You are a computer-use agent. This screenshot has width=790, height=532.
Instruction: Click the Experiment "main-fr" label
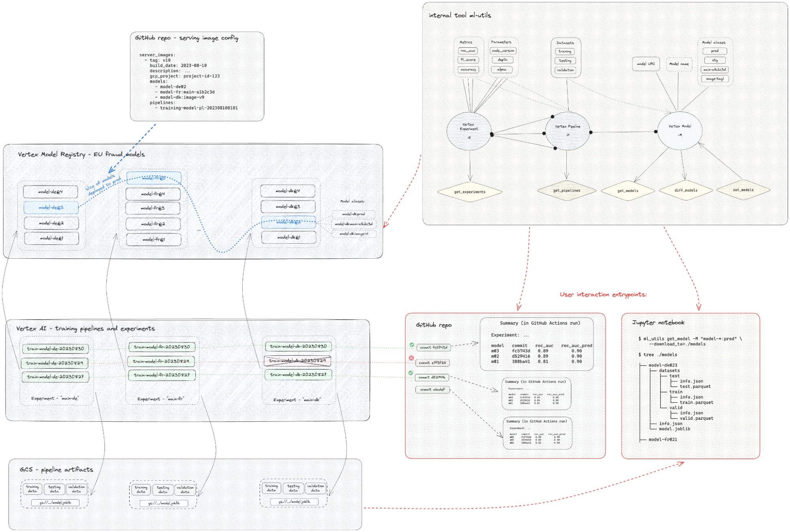click(160, 399)
